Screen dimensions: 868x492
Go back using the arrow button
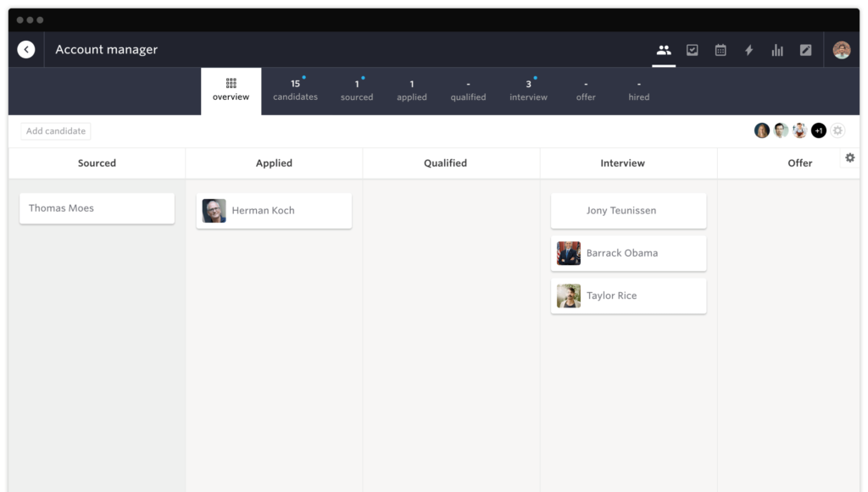click(x=26, y=50)
